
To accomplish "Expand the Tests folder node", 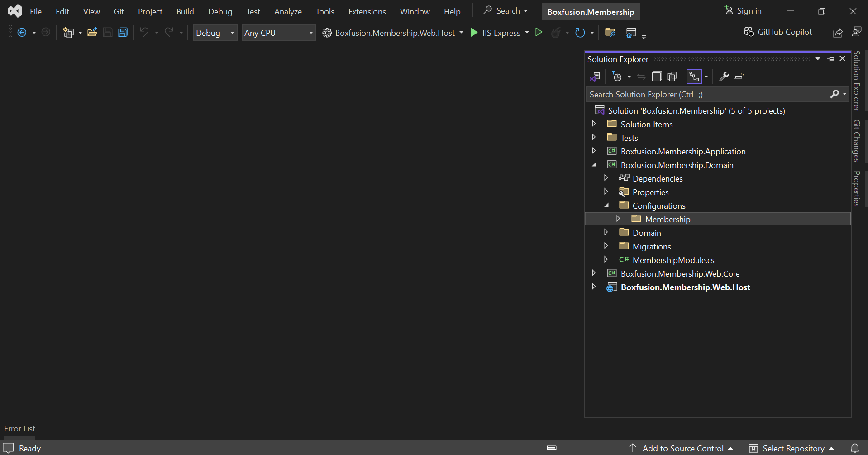I will [x=594, y=137].
